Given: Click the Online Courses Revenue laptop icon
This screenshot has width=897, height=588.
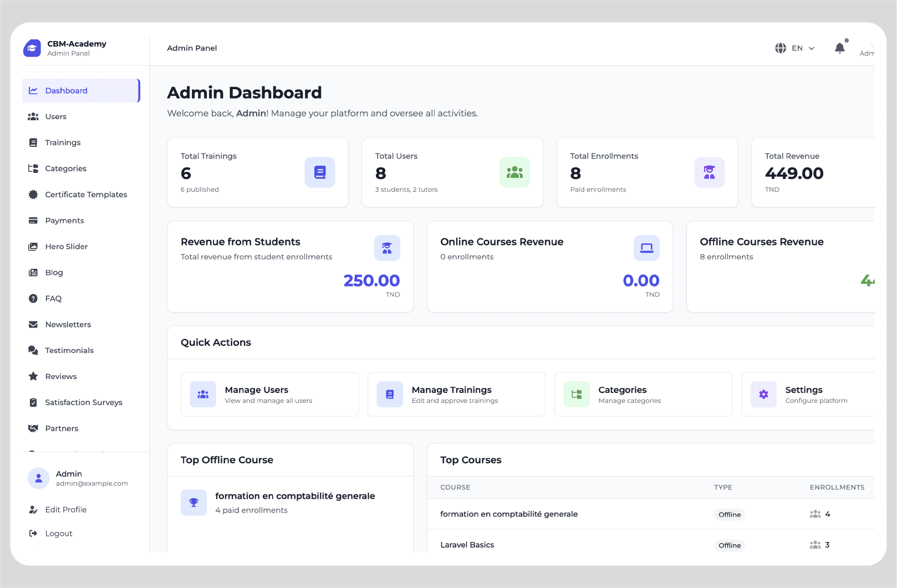Looking at the screenshot, I should pyautogui.click(x=646, y=248).
